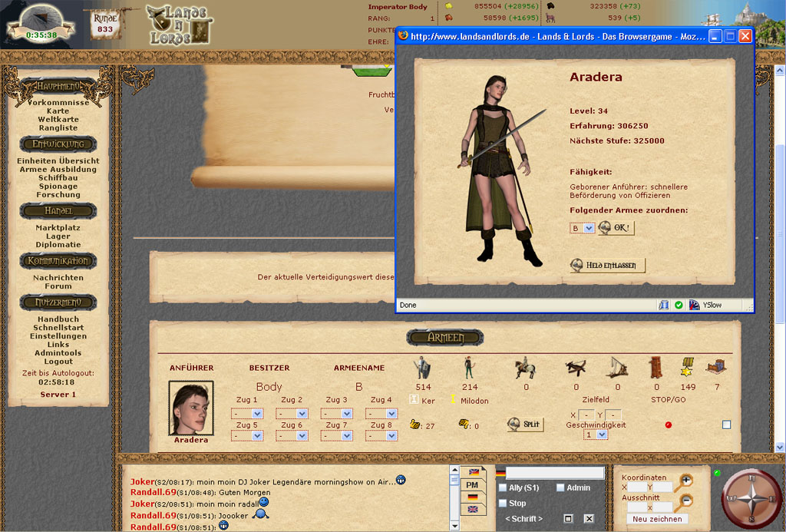Close the chat with the X icon
786x532 pixels.
[x=589, y=518]
